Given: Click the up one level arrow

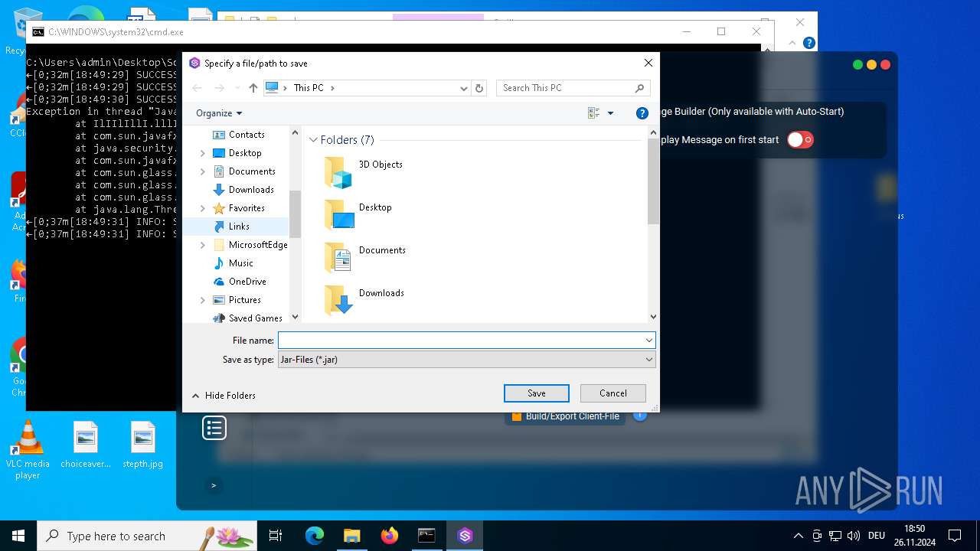Looking at the screenshot, I should pyautogui.click(x=253, y=88).
